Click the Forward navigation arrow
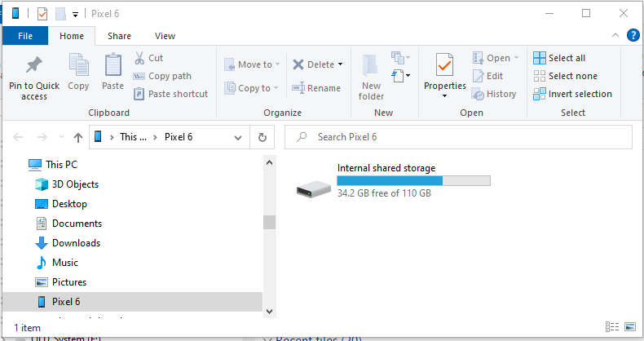 [x=42, y=137]
